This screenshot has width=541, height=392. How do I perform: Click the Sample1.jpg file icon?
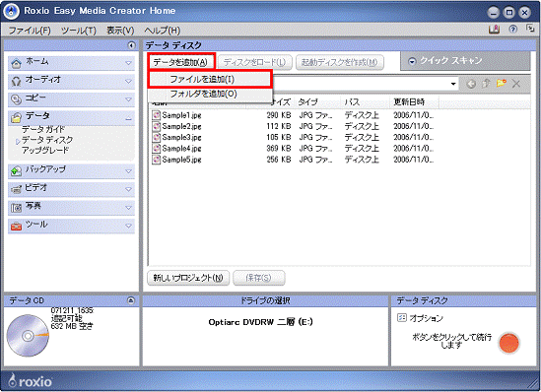(x=157, y=115)
